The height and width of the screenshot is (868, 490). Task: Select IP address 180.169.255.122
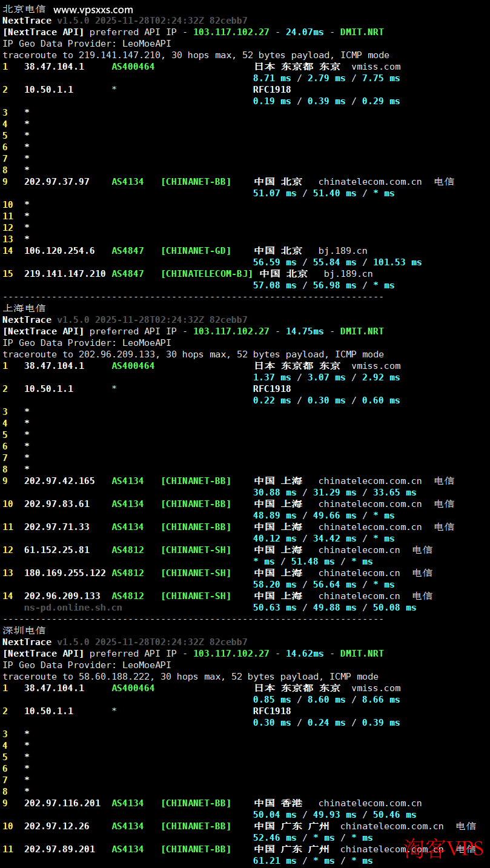click(x=65, y=573)
